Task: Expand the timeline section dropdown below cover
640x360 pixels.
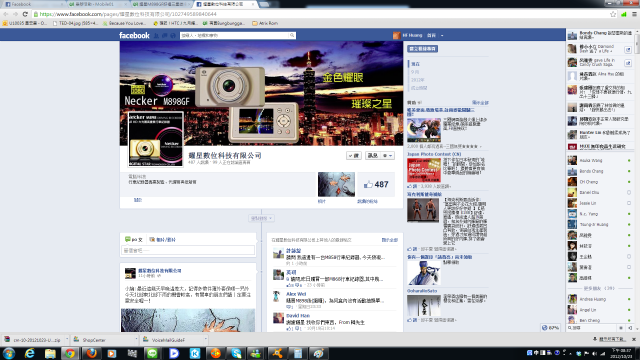Action: pos(261,218)
